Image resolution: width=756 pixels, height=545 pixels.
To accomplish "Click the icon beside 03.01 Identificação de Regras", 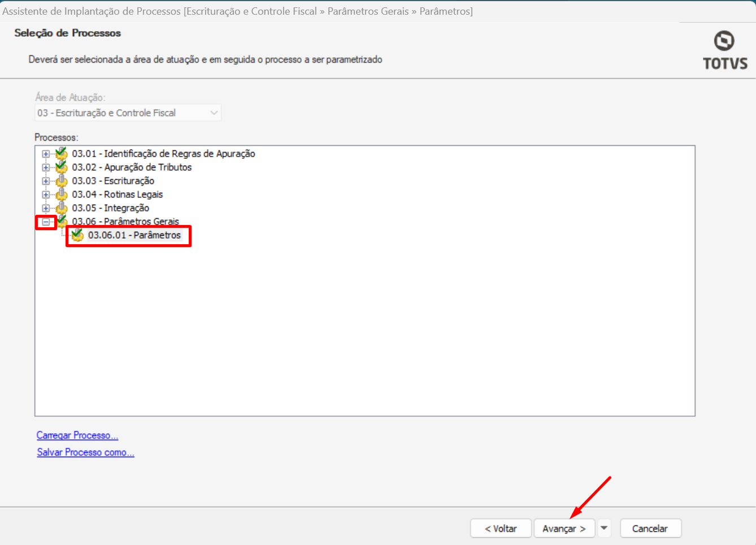I will click(x=62, y=153).
